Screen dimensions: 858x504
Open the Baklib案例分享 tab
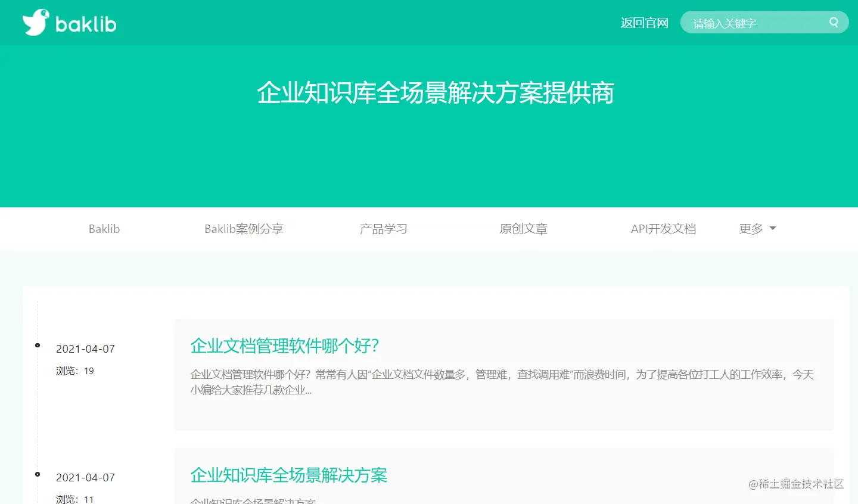point(244,229)
